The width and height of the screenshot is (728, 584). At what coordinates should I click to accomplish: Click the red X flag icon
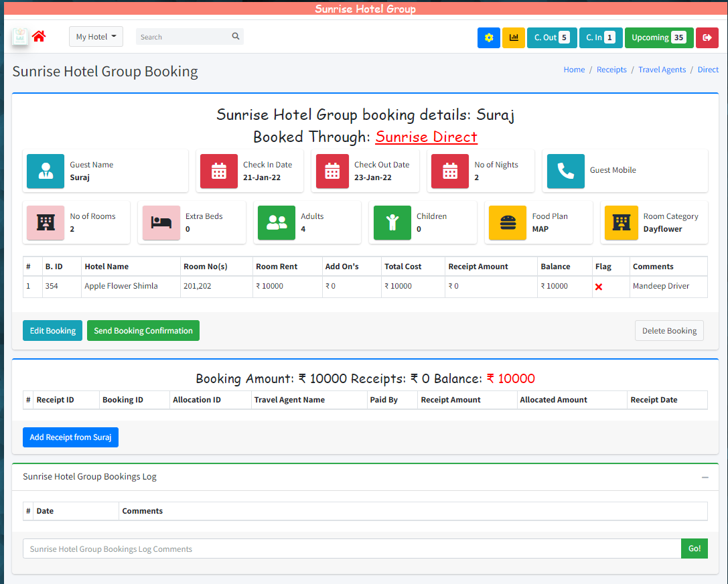coord(599,287)
